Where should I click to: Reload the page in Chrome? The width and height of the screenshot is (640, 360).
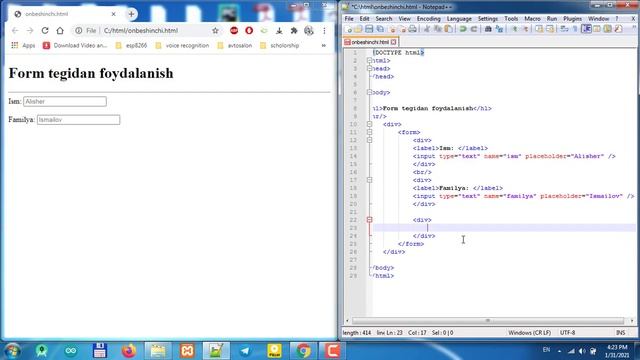pos(45,31)
